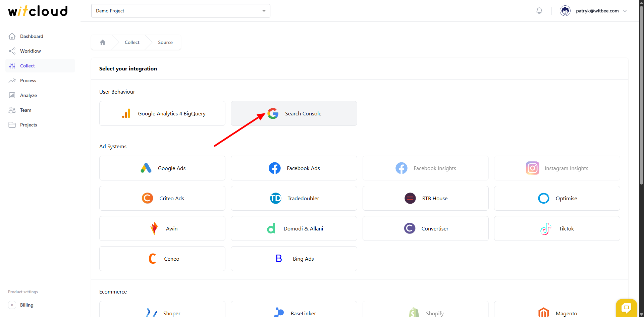Click the scrollbar down arrow
The width and height of the screenshot is (644, 317).
[641, 314]
